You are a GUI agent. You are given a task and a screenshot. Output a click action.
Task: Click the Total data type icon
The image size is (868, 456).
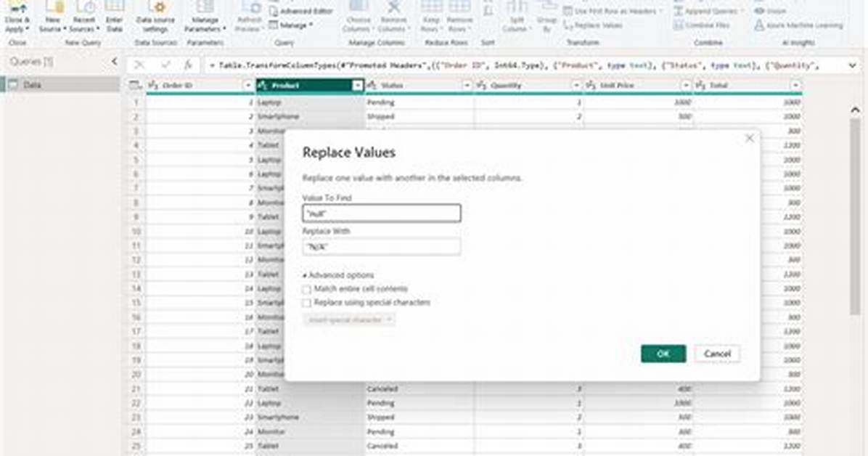coord(700,86)
